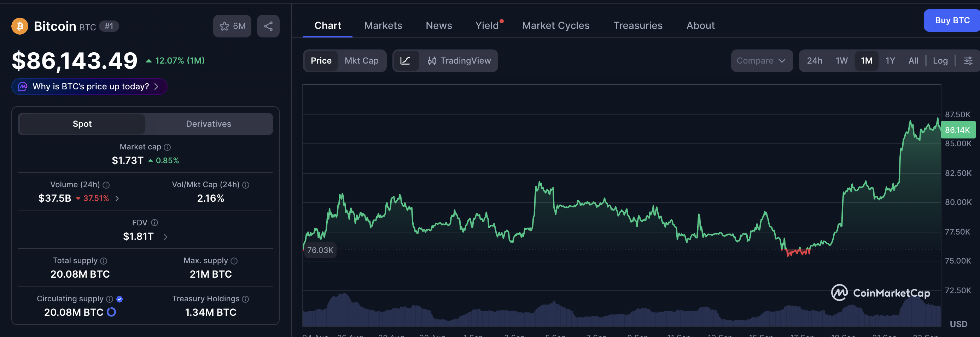
Task: Open the Compare dropdown
Action: click(762, 61)
